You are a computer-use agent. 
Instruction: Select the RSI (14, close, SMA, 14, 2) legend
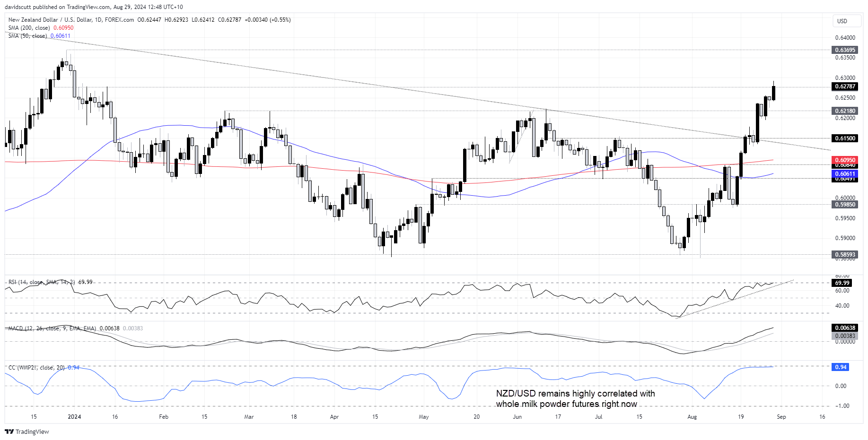click(42, 282)
